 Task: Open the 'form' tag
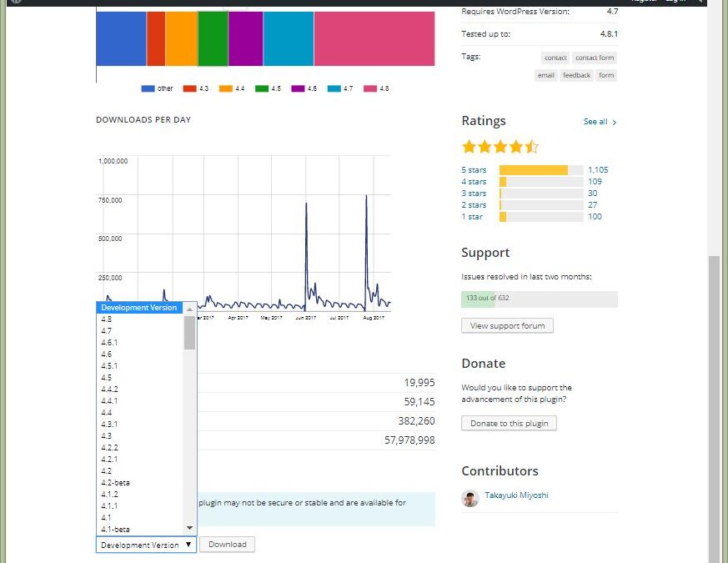coord(606,75)
